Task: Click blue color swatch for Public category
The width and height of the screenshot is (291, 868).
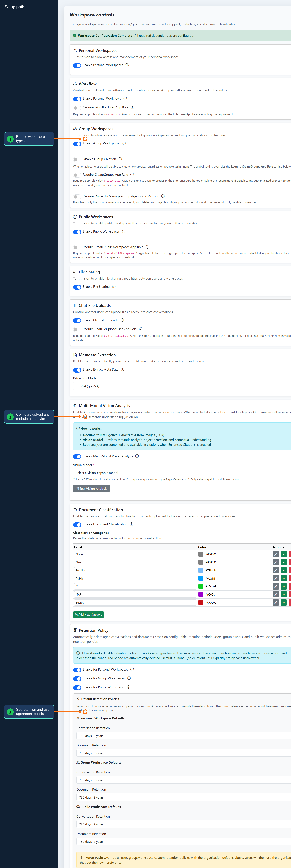Action: click(201, 579)
